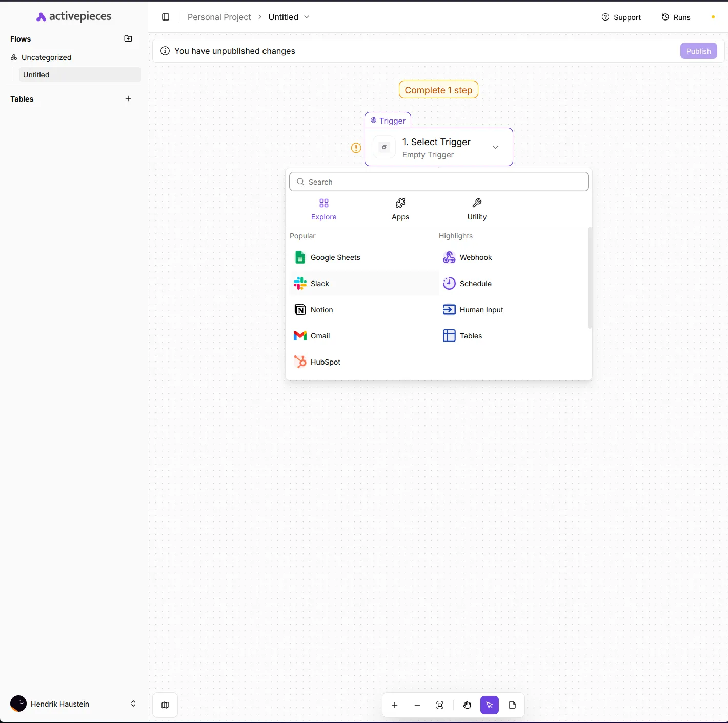Switch to the Utility tab
The height and width of the screenshot is (723, 728).
pyautogui.click(x=476, y=209)
